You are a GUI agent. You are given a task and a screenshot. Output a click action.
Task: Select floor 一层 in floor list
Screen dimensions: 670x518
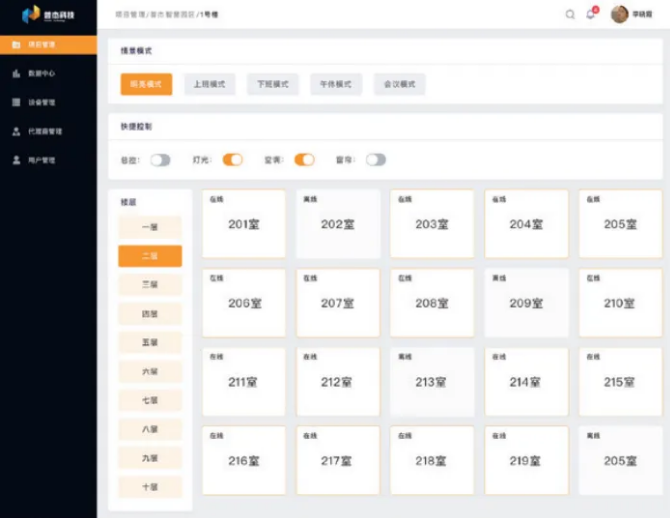[150, 227]
